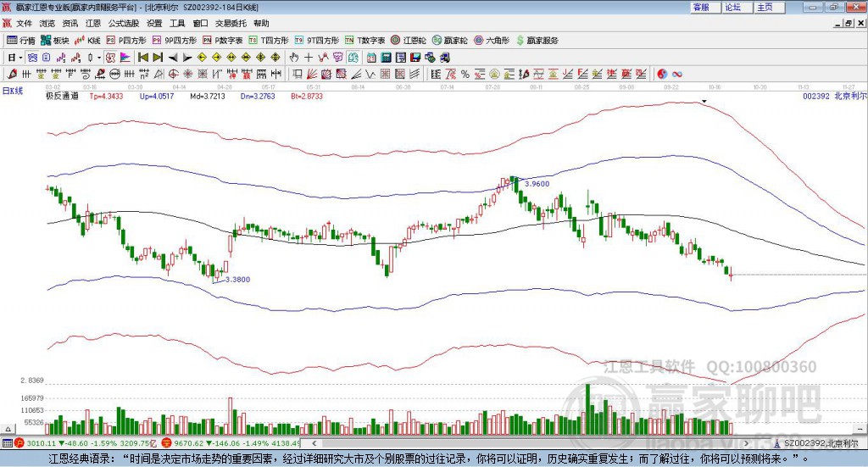Click the 3.9600 peak price marker
Viewport: 868px width, 467px height.
click(x=537, y=184)
